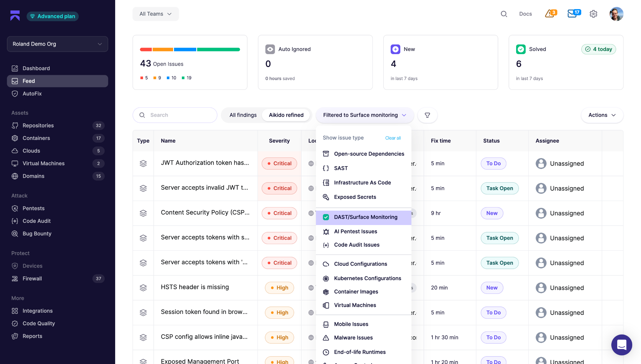This screenshot has width=641, height=364.
Task: Open the Roland Demo Org selector
Action: [x=58, y=44]
